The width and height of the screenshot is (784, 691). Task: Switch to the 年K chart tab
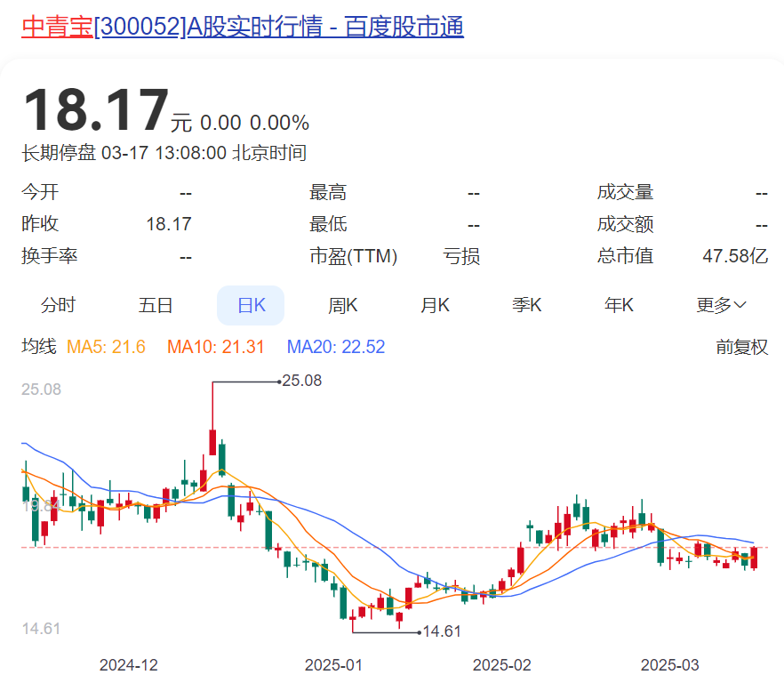pyautogui.click(x=619, y=305)
